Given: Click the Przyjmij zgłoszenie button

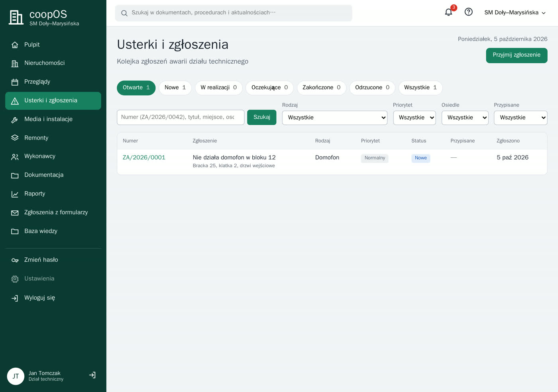Looking at the screenshot, I should 517,55.
